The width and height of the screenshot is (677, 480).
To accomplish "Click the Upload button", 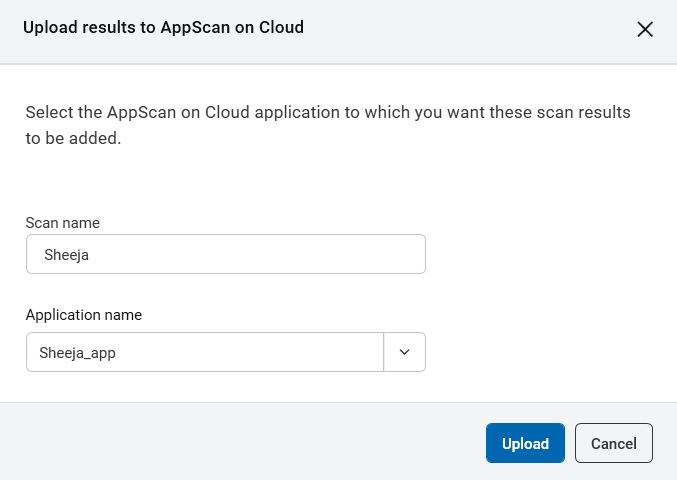I will click(525, 443).
